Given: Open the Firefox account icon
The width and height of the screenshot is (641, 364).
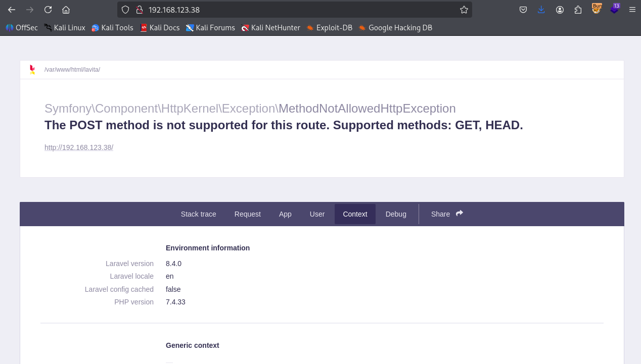Looking at the screenshot, I should click(560, 10).
